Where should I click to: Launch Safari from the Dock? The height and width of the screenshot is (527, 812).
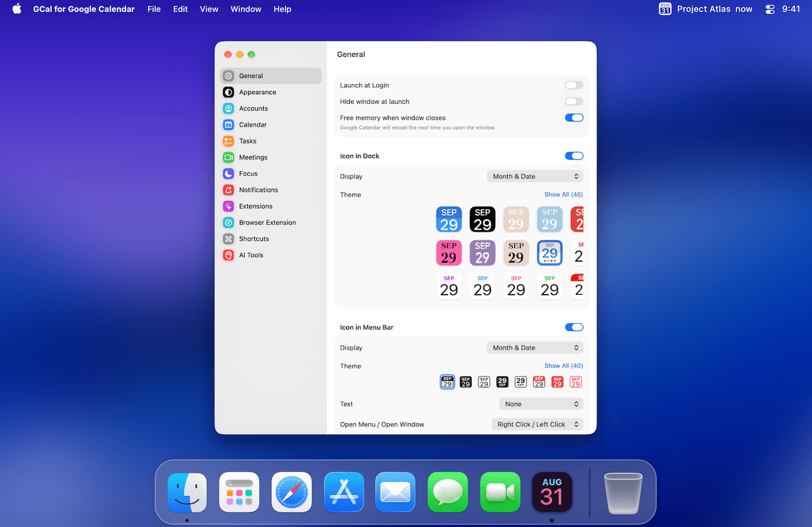tap(292, 492)
